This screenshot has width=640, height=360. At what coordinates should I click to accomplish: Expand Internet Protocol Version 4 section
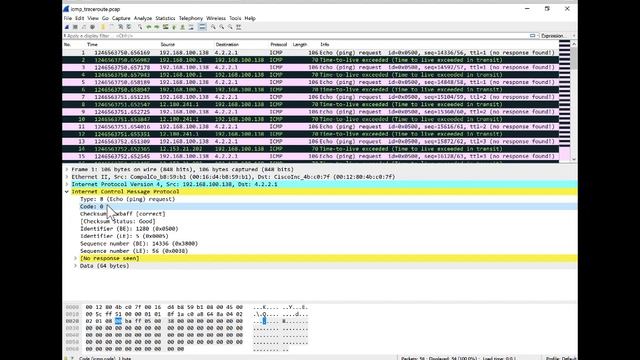(67, 184)
